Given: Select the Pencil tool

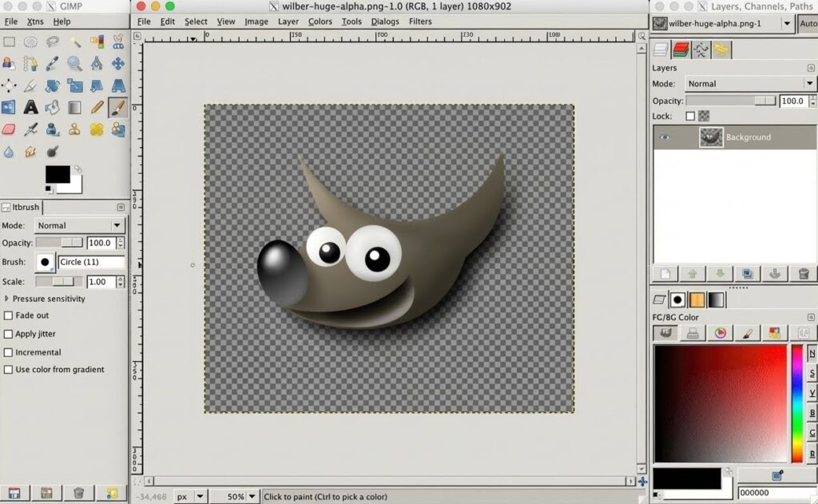Looking at the screenshot, I should pyautogui.click(x=96, y=106).
